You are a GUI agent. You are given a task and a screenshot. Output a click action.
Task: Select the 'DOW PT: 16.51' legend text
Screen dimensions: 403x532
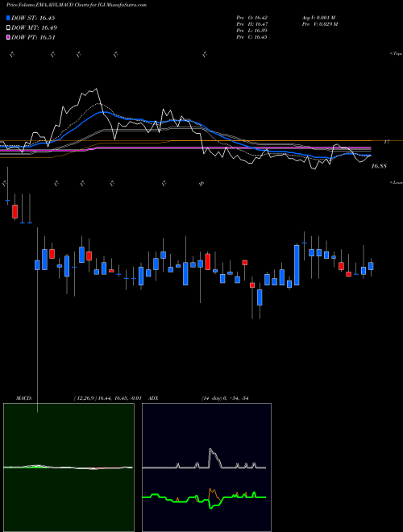pos(33,37)
